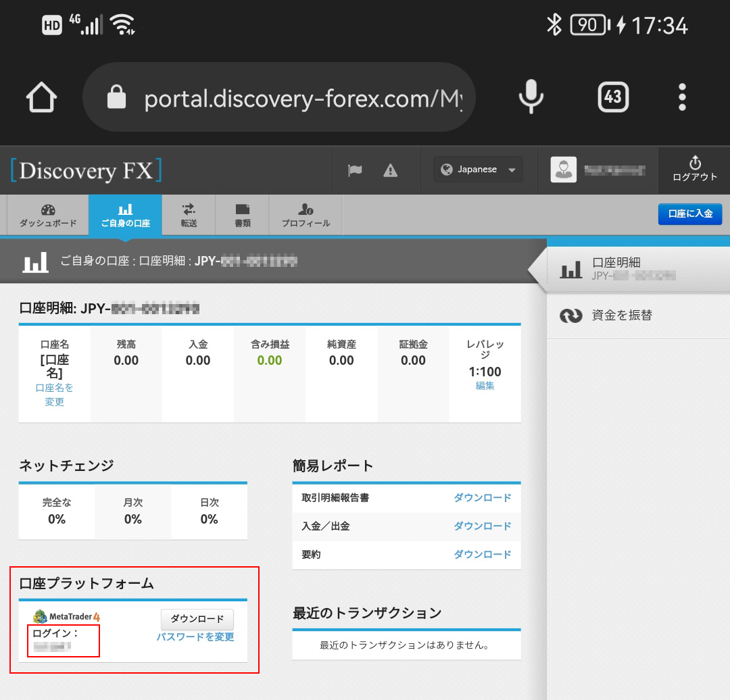
Task: Tap the Bluetooth status icon
Action: click(x=554, y=25)
